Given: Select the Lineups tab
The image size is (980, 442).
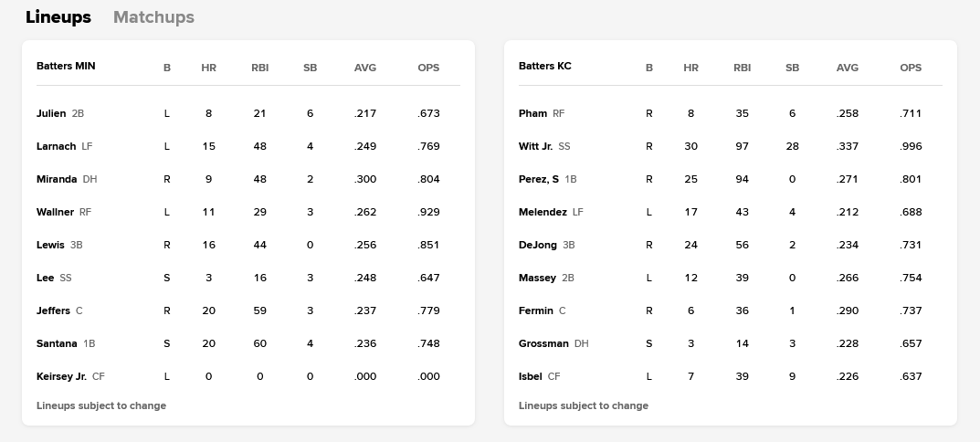Looking at the screenshot, I should [x=58, y=17].
